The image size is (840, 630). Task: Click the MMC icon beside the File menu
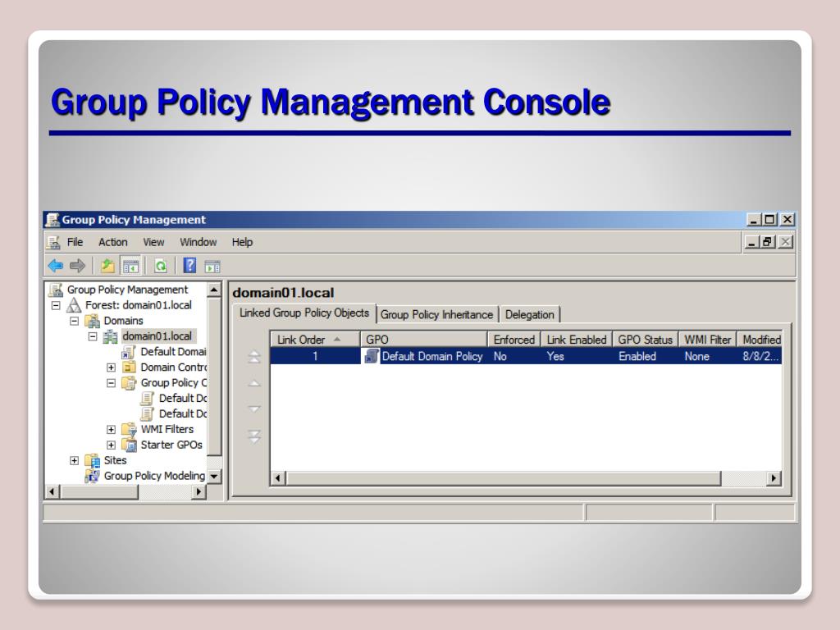point(53,242)
